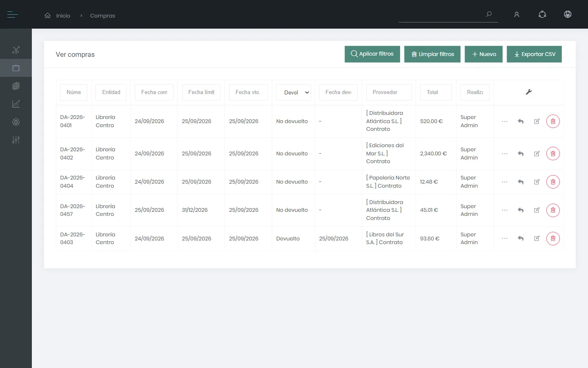
Task: Create a purchase with the Nuevo button
Action: point(483,54)
